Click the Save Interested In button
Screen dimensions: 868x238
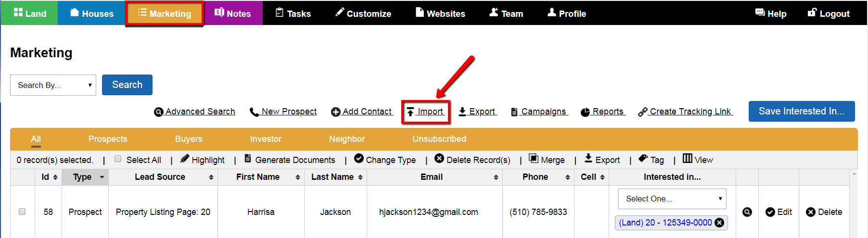pos(802,111)
